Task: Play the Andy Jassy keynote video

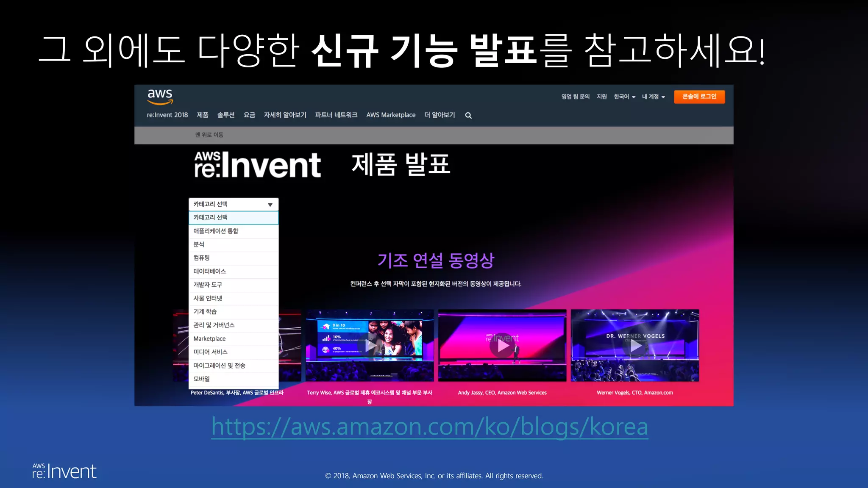Action: click(x=502, y=346)
